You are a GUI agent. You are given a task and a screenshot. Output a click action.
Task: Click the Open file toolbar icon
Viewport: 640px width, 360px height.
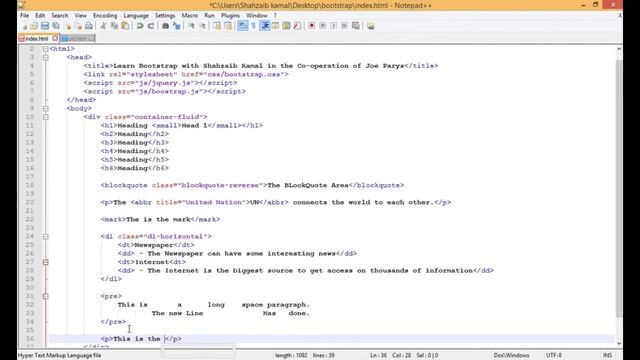34,26
